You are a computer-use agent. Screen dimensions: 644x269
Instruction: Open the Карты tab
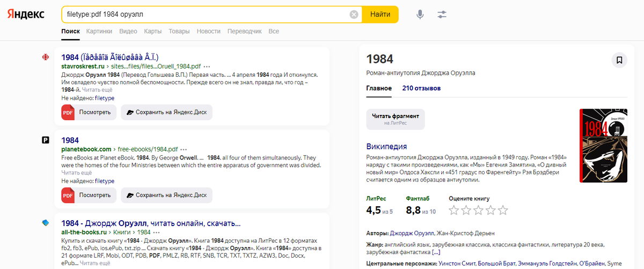click(x=153, y=32)
